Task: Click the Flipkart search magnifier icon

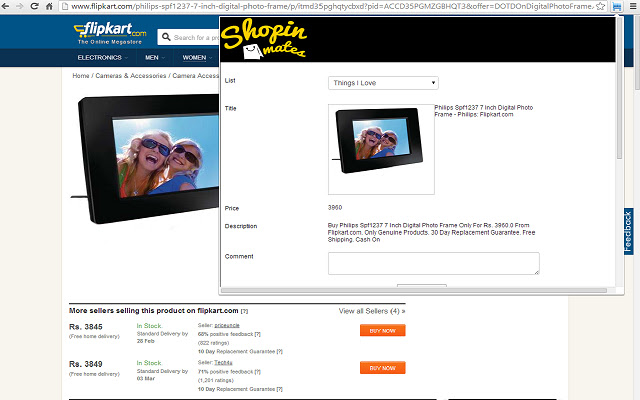Action: tap(166, 37)
